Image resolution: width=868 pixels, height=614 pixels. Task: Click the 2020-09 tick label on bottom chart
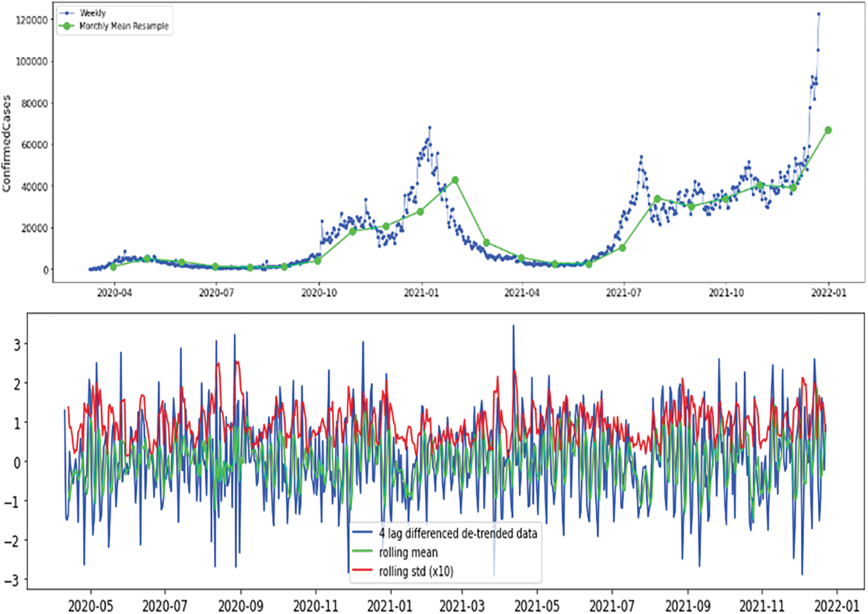pyautogui.click(x=240, y=605)
